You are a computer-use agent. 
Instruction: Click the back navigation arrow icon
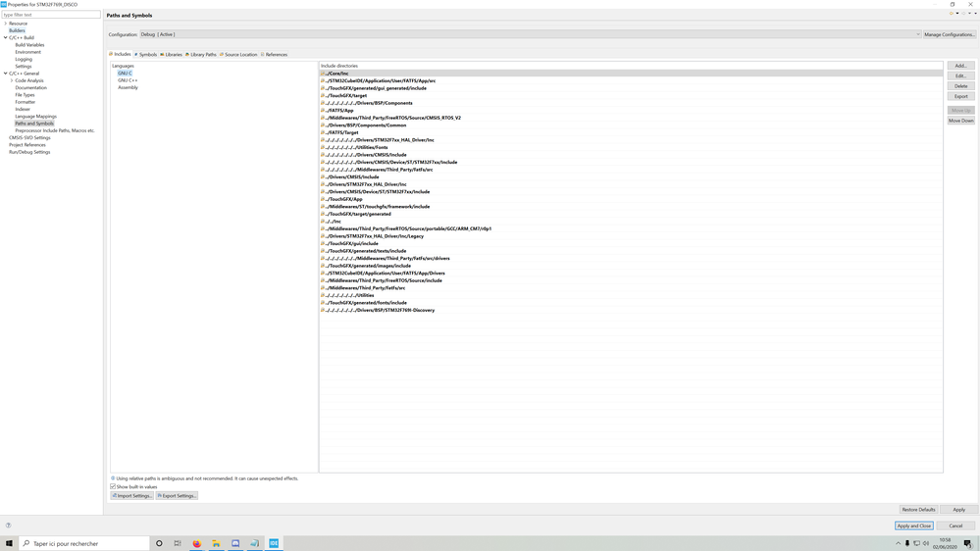click(x=952, y=13)
